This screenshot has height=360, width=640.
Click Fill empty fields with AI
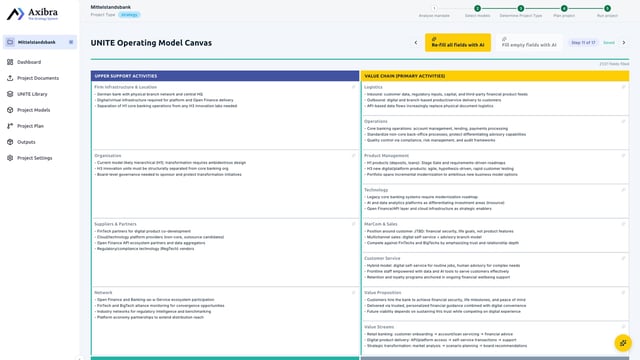(x=529, y=42)
